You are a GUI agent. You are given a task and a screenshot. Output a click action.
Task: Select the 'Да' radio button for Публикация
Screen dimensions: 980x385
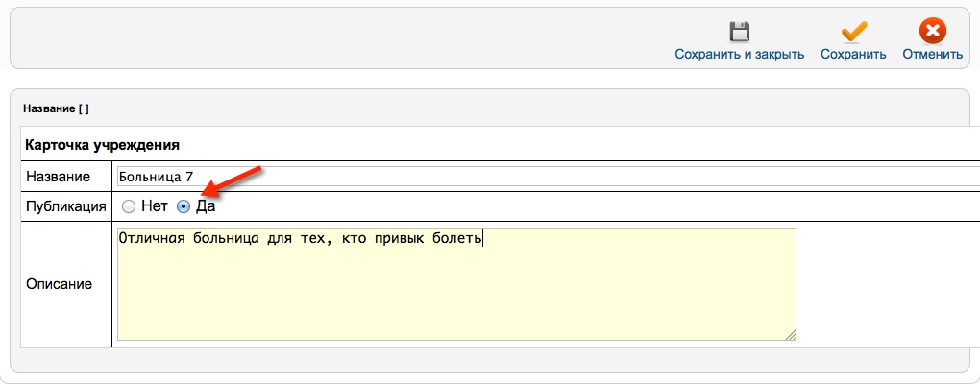tap(184, 206)
